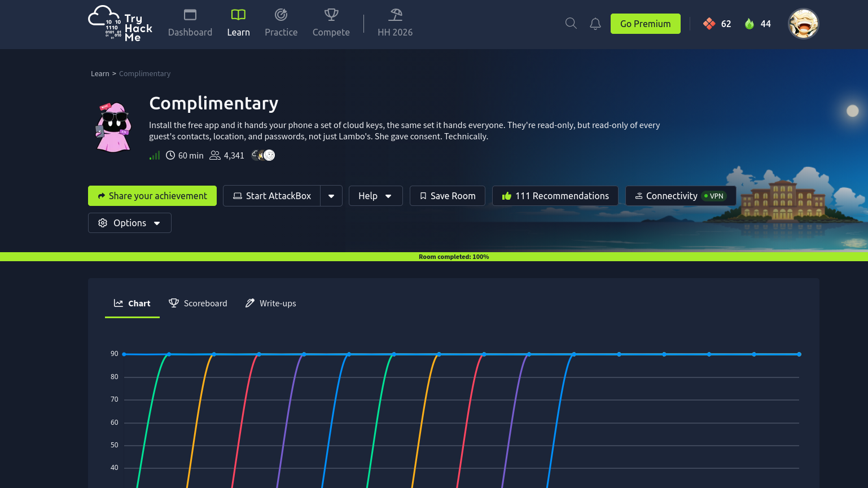Click the 4,341 users icon
Image resolution: width=868 pixels, height=488 pixels.
point(215,155)
